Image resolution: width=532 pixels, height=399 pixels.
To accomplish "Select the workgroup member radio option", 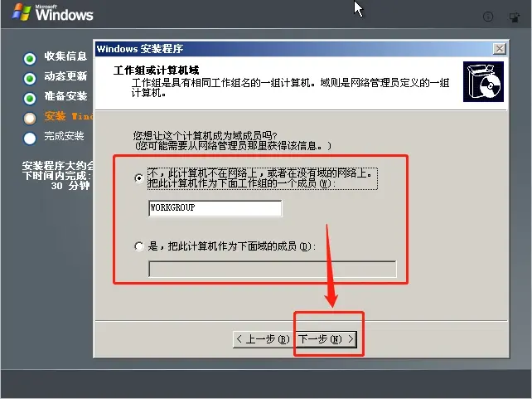I will click(139, 178).
